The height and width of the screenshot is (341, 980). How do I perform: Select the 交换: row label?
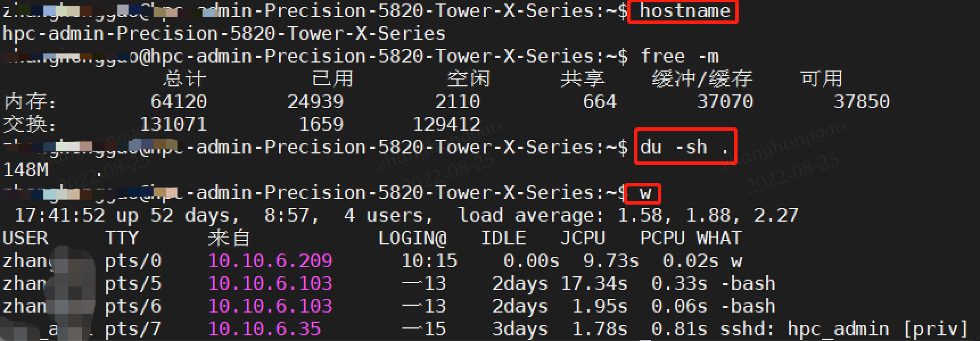tap(30, 124)
